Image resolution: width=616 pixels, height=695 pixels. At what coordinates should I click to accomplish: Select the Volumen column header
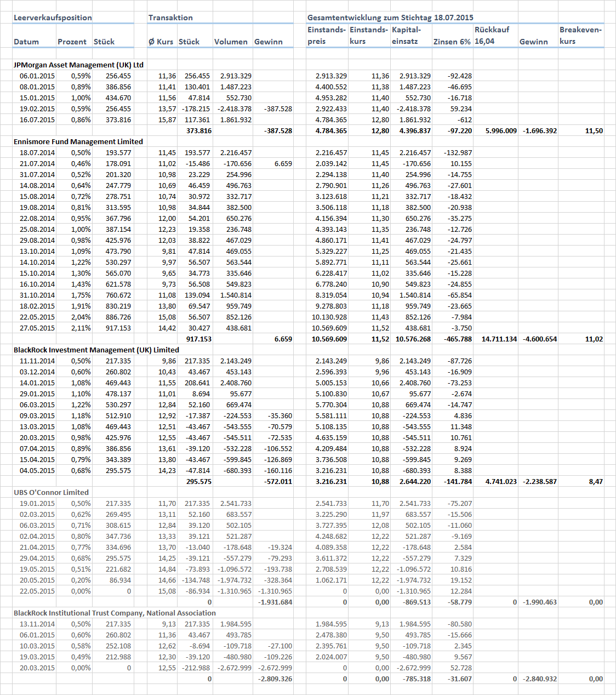click(231, 42)
